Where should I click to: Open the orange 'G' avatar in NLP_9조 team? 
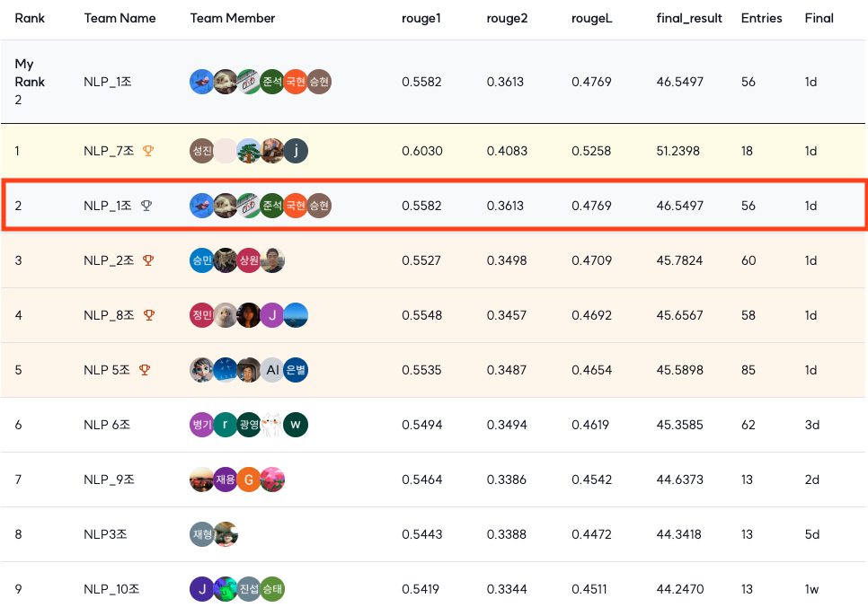tap(249, 479)
